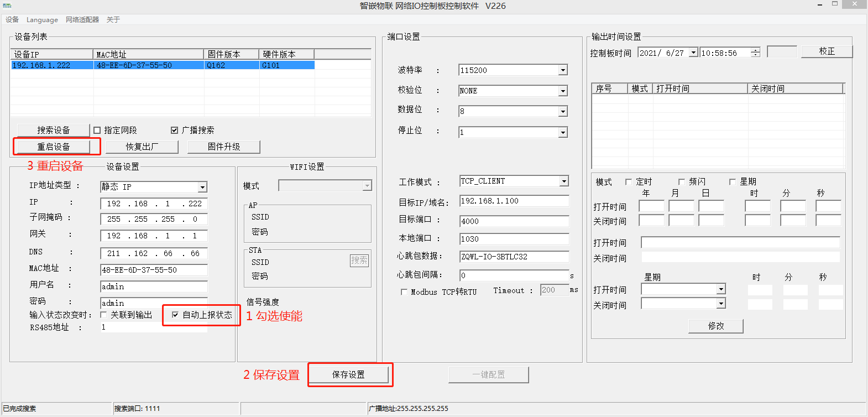Click the 固件版本 column header
Viewport: 868px width, 417px height.
[232, 54]
